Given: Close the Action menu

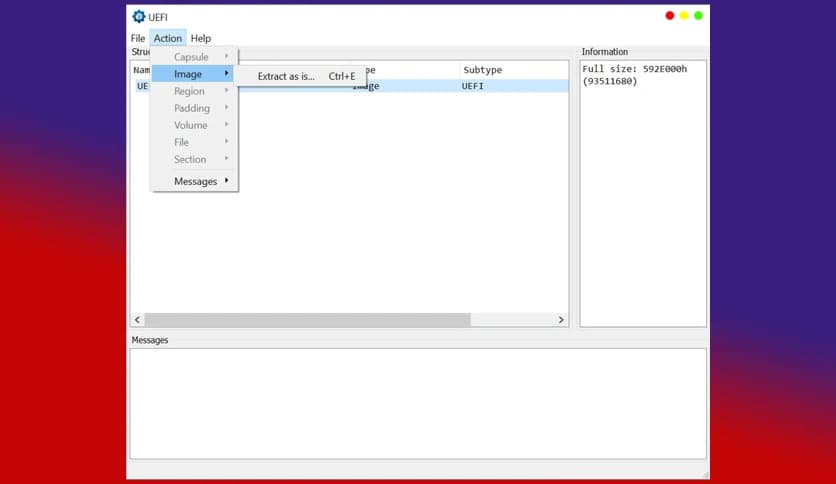Looking at the screenshot, I should pyautogui.click(x=167, y=38).
